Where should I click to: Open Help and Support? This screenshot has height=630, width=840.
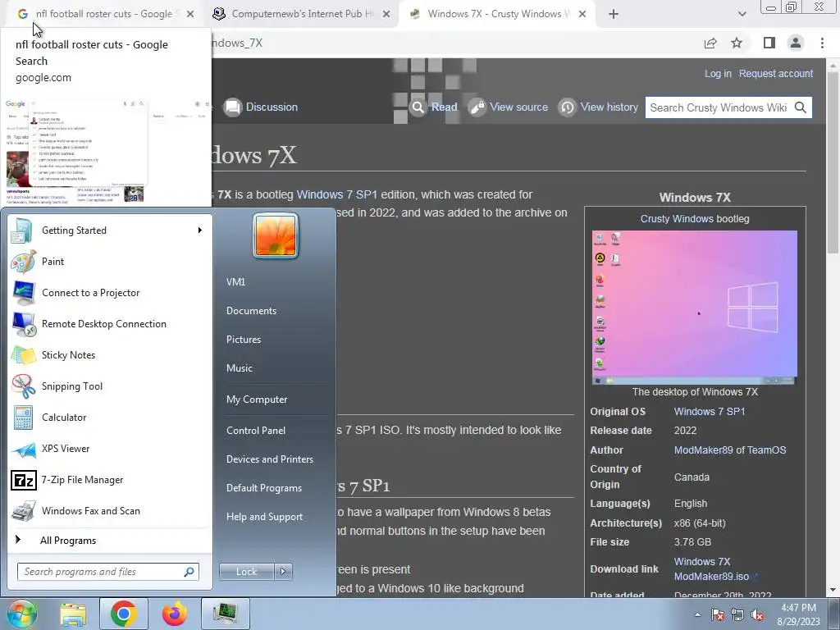pos(264,517)
